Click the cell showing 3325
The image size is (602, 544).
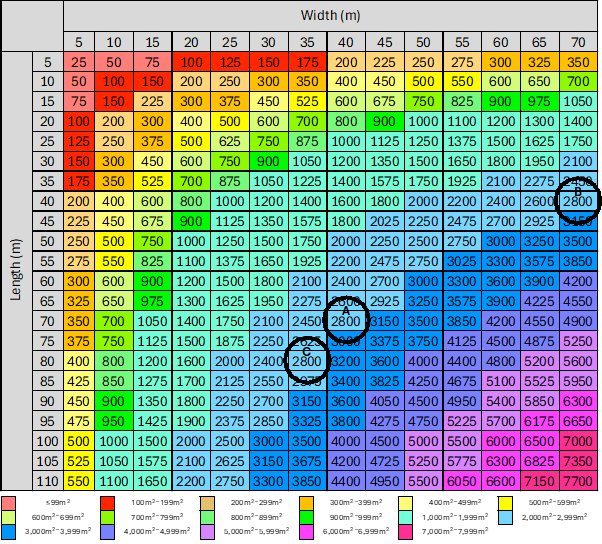click(307, 421)
